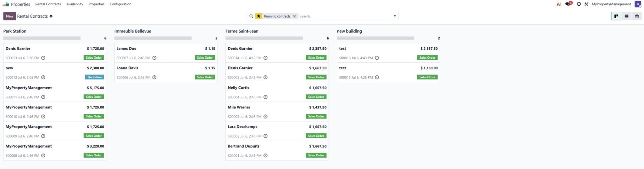
Task: Open the gear actions menu beside Rental Contracts
Action: click(x=51, y=16)
